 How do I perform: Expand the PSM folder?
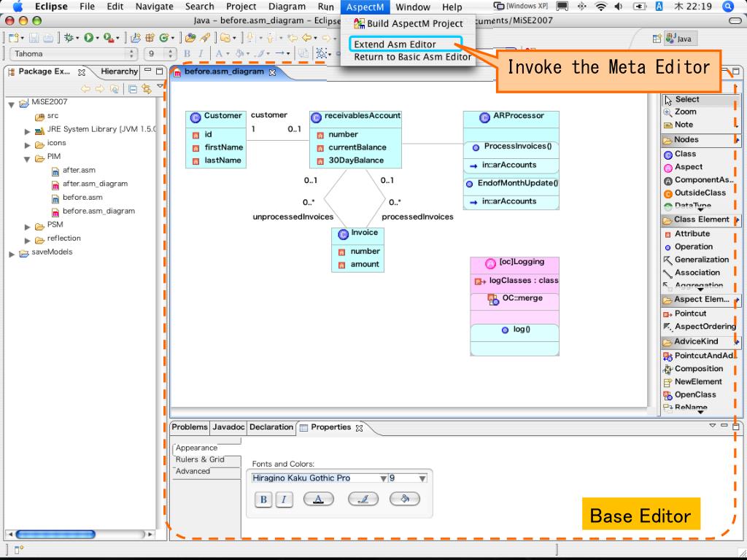tap(27, 226)
